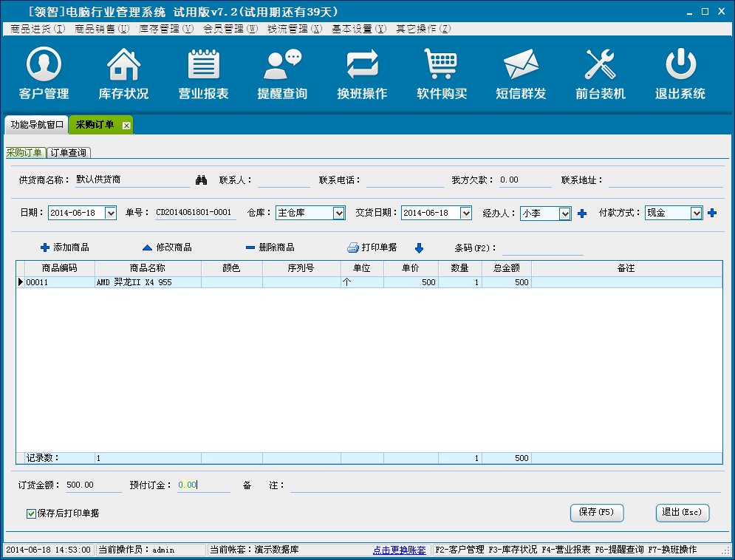Open the 付款方式 dropdown
735x560 pixels.
(696, 214)
